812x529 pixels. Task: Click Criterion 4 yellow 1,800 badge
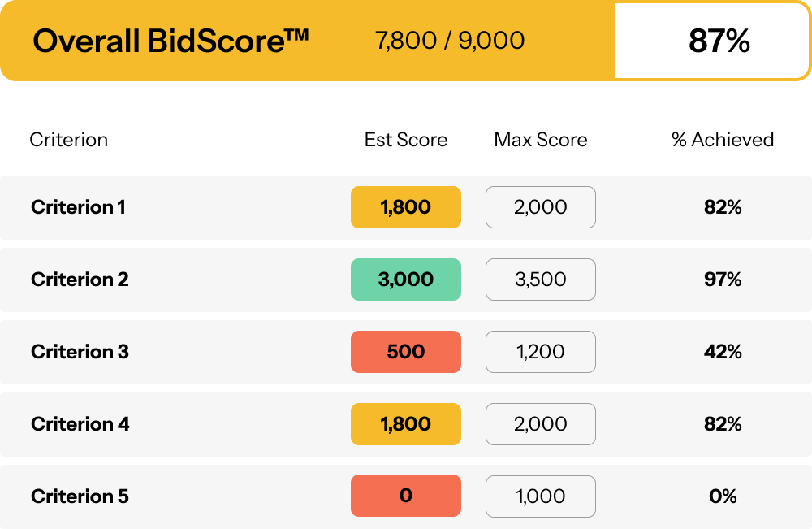[406, 424]
